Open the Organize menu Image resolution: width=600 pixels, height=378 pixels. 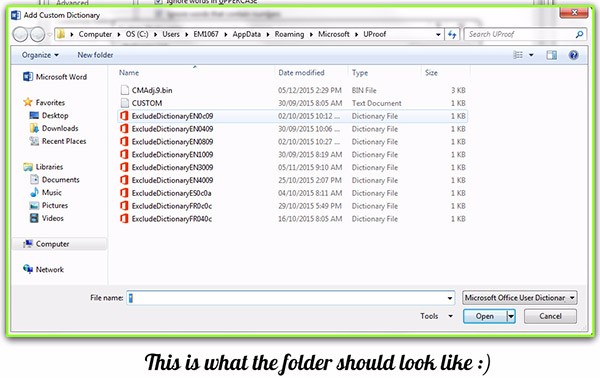(40, 55)
